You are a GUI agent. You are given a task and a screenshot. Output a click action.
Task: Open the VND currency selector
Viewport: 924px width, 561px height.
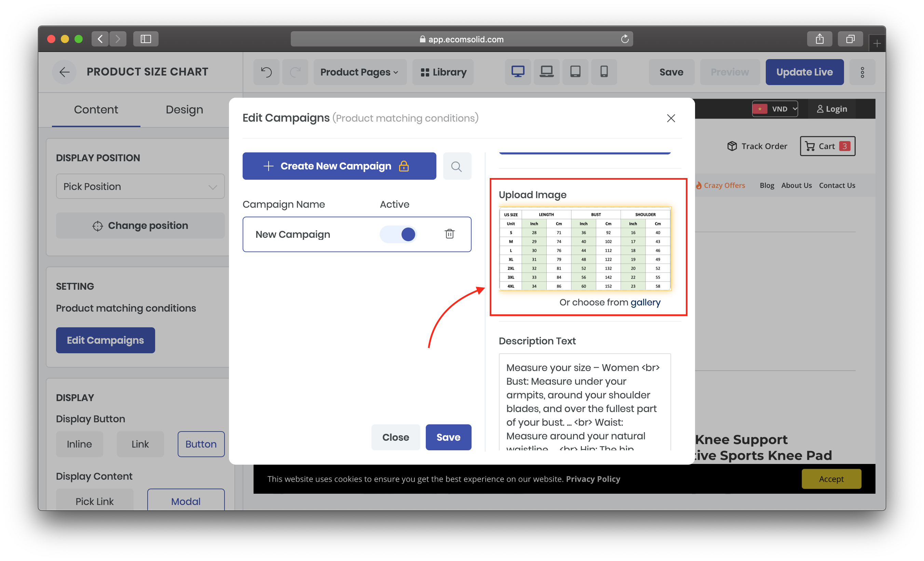tap(775, 109)
